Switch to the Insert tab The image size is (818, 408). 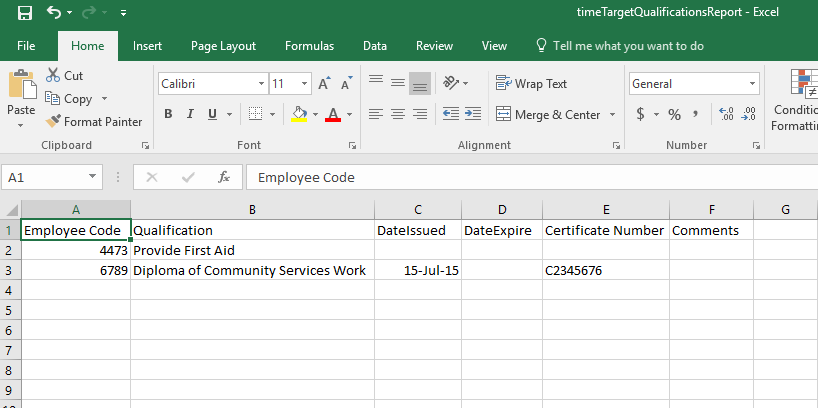coord(147,46)
